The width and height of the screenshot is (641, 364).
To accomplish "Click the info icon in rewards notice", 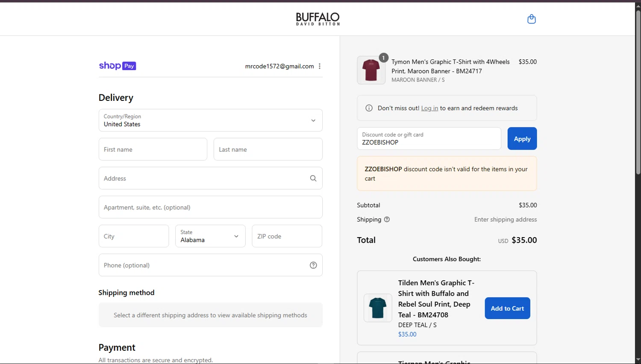I will pyautogui.click(x=369, y=108).
